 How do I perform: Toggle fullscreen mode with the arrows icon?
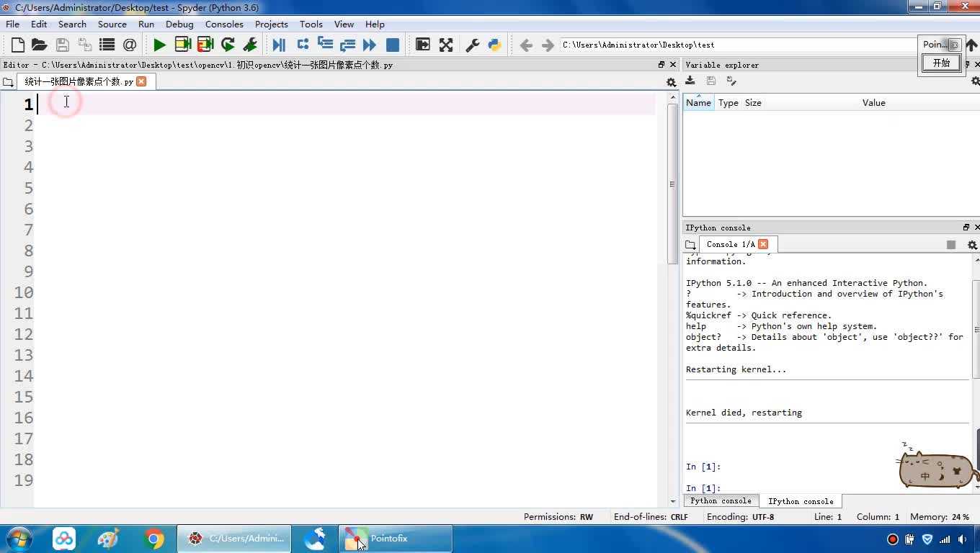click(446, 45)
